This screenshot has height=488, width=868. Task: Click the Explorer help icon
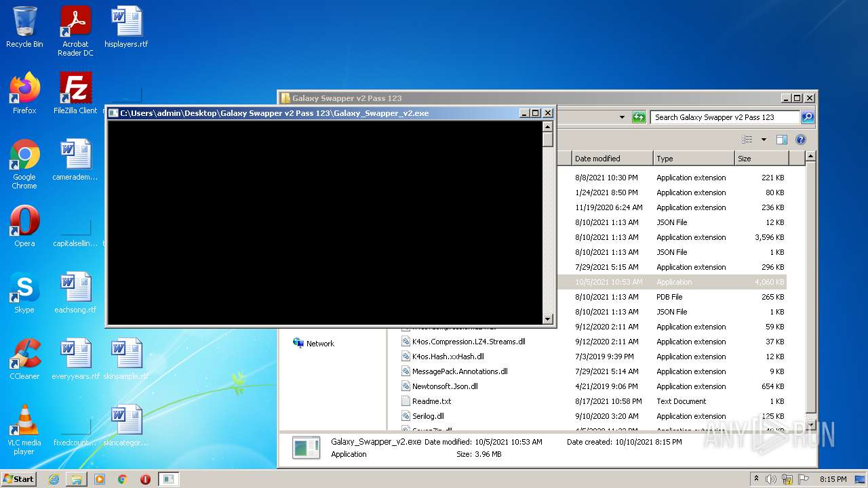coord(800,140)
